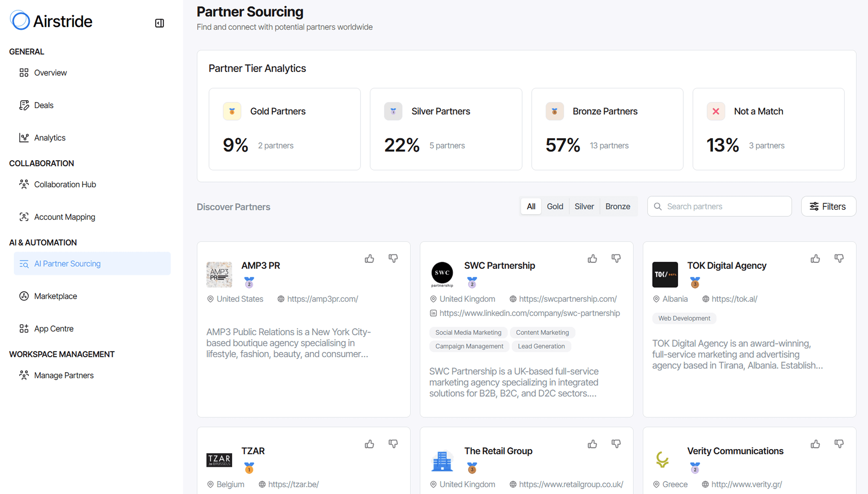Open Collaboration Hub via its people icon
The height and width of the screenshot is (494, 868).
pos(24,184)
